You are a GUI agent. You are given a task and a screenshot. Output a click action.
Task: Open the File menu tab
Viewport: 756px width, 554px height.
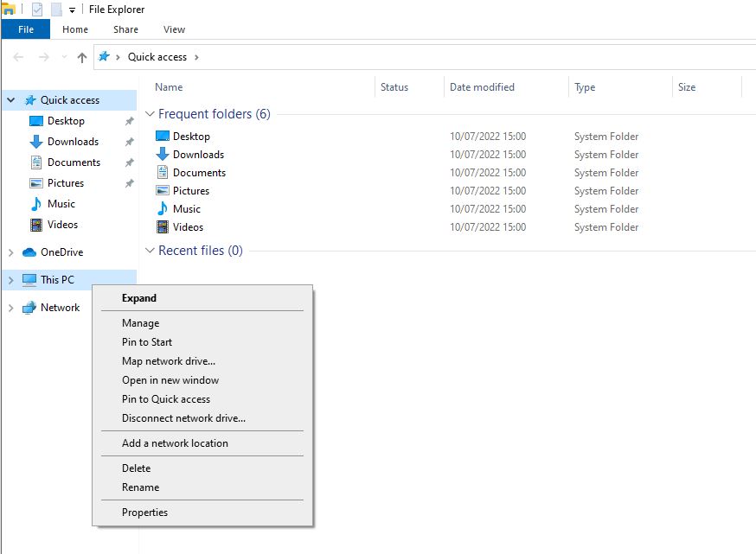point(26,29)
